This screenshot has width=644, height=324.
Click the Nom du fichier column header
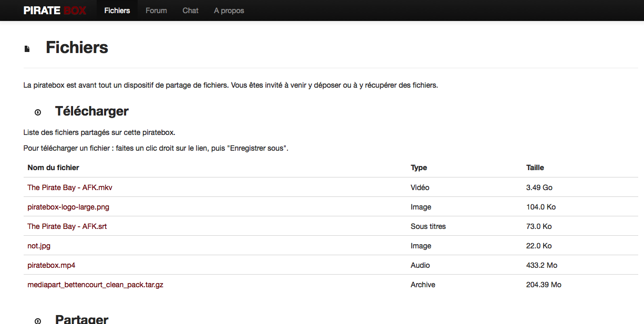pos(54,168)
